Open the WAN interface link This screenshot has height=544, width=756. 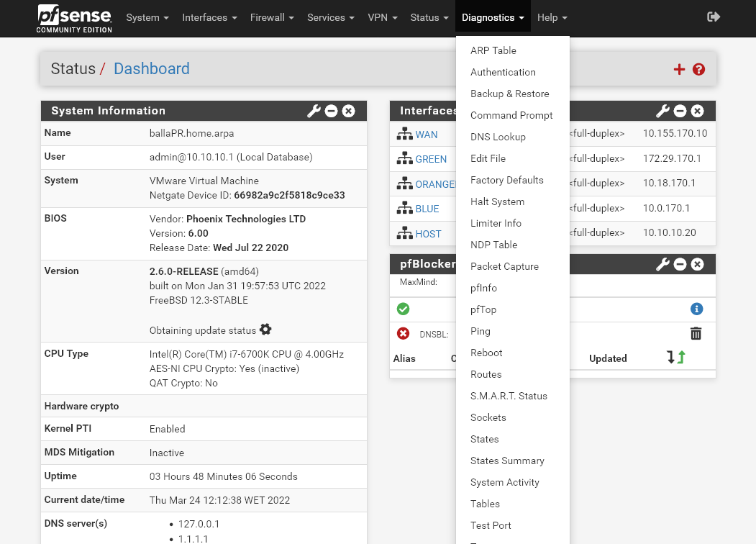click(x=426, y=135)
